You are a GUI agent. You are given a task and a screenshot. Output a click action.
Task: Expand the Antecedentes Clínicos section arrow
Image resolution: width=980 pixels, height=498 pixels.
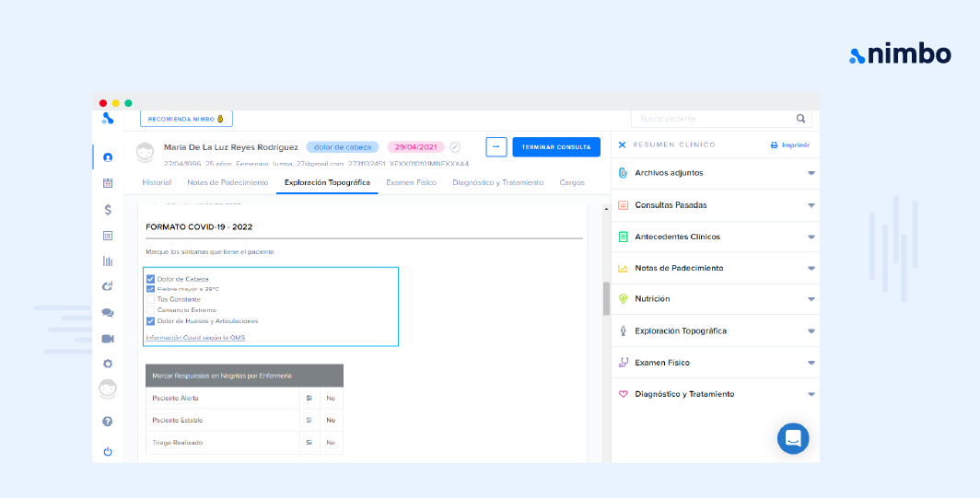click(811, 237)
